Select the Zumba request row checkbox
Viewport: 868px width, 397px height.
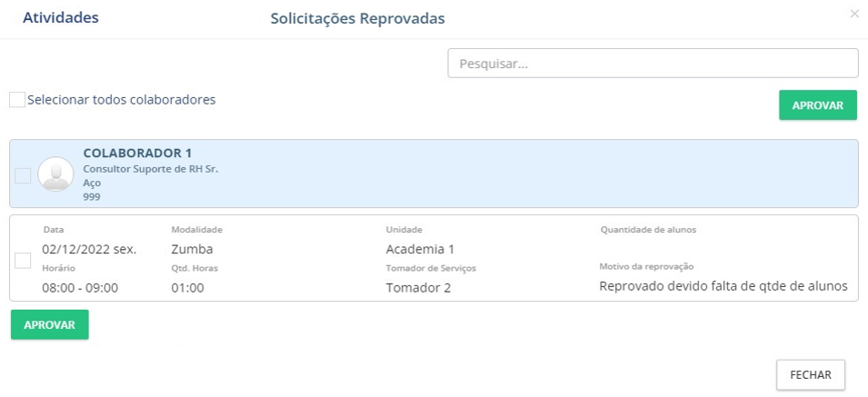24,261
